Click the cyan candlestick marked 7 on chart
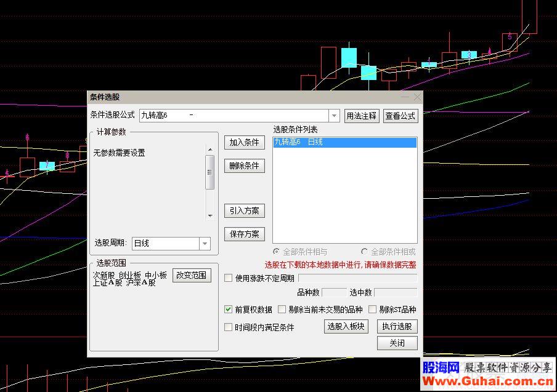 point(47,166)
